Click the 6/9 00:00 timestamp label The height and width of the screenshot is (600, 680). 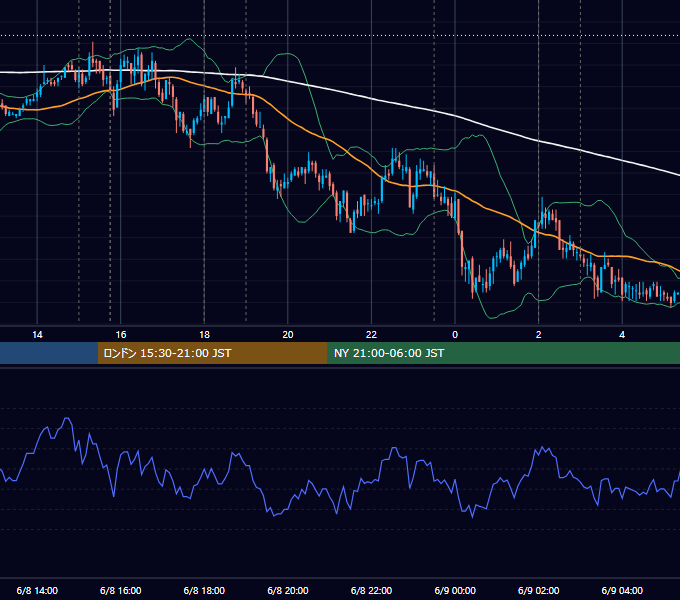click(455, 590)
